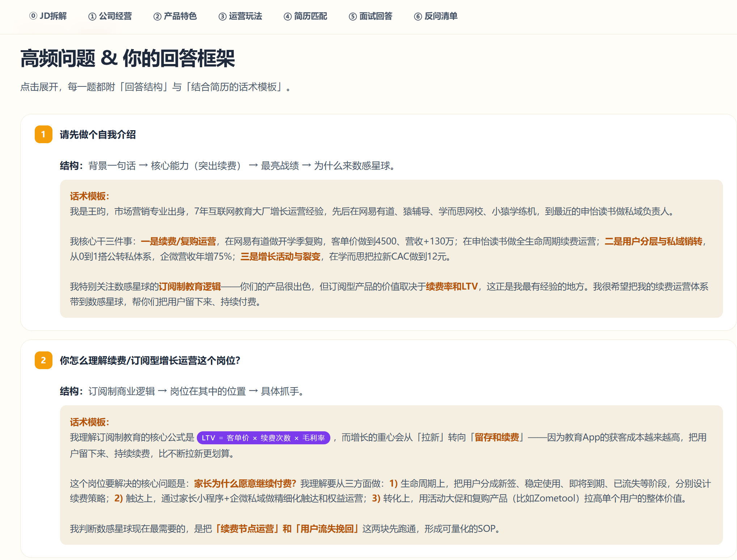Click highlighted text 留存和续费
This screenshot has width=737, height=560.
497,437
